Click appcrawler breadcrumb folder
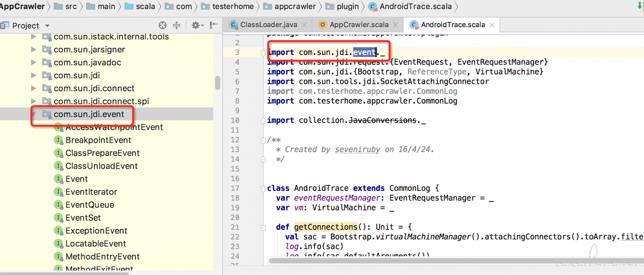The height and width of the screenshot is (275, 644). [289, 6]
